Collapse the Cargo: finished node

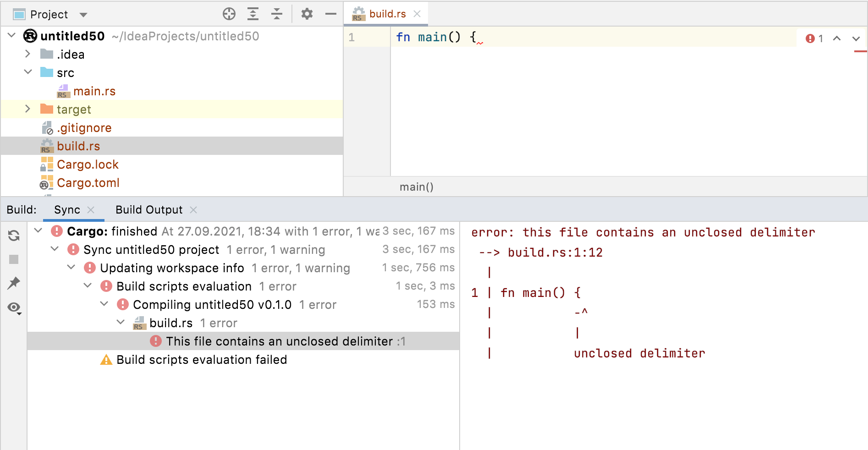38,230
